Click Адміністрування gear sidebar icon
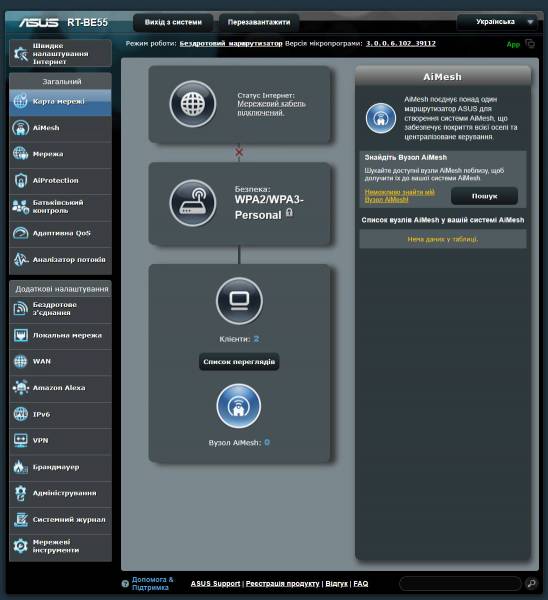548x600 pixels. pyautogui.click(x=21, y=493)
